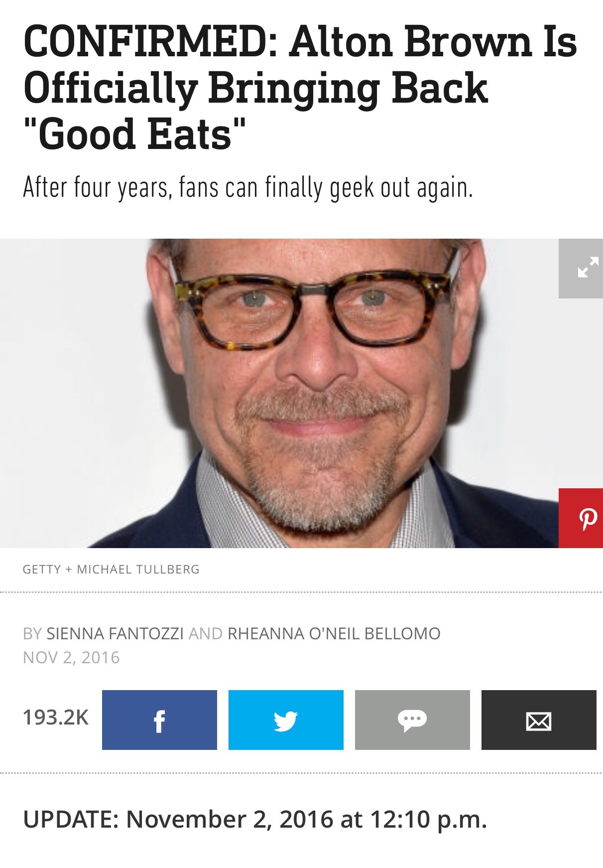Click the Getty + Michael Tullberg photo credit
Screen dimensions: 603x868
pos(111,570)
